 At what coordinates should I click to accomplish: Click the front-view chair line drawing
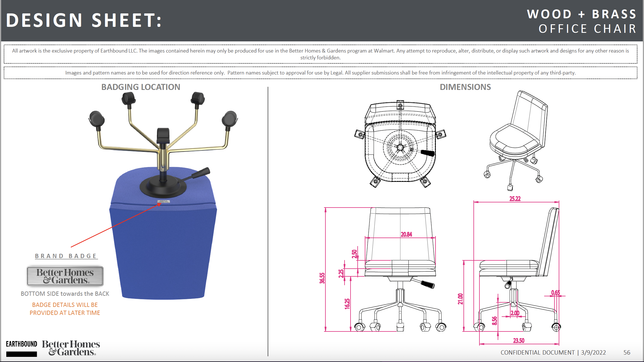pyautogui.click(x=400, y=270)
